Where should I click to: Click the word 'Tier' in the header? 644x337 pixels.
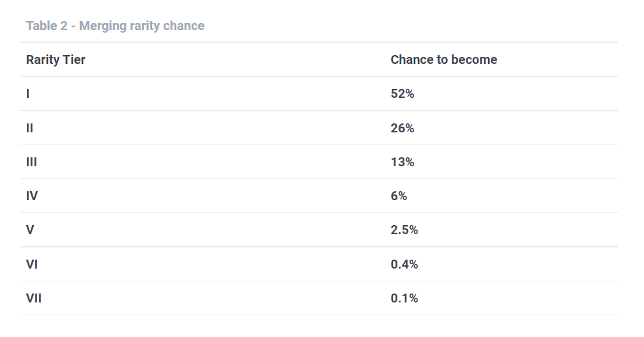click(x=74, y=59)
